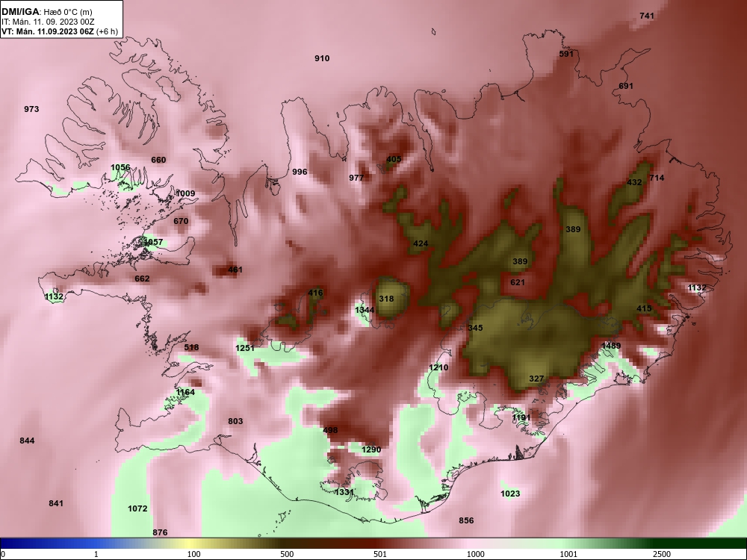Click the 2500 tick label on the color scale
Screen dimensions: 747x560
tap(662, 554)
